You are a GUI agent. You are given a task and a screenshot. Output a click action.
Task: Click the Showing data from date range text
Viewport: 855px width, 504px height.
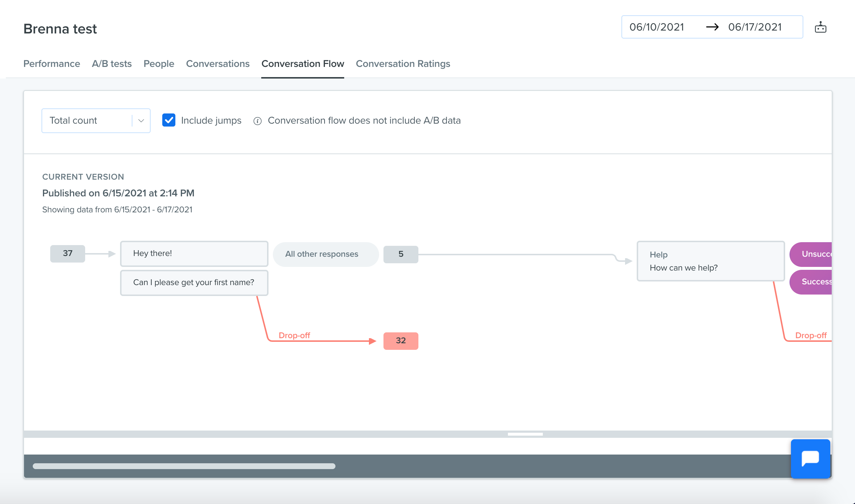click(x=117, y=209)
